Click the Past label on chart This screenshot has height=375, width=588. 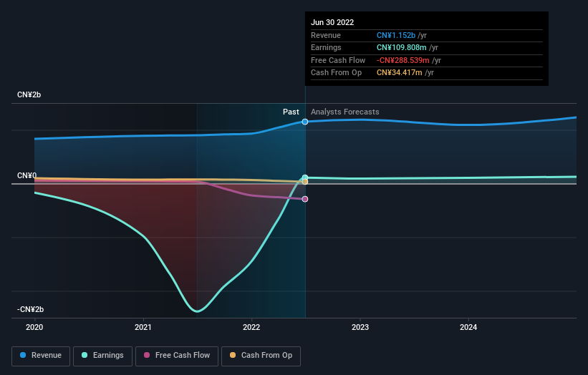click(x=291, y=112)
